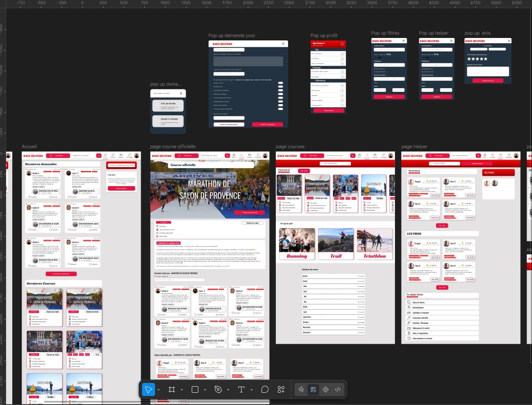Expand the Frame tool options chevron

coord(182,390)
